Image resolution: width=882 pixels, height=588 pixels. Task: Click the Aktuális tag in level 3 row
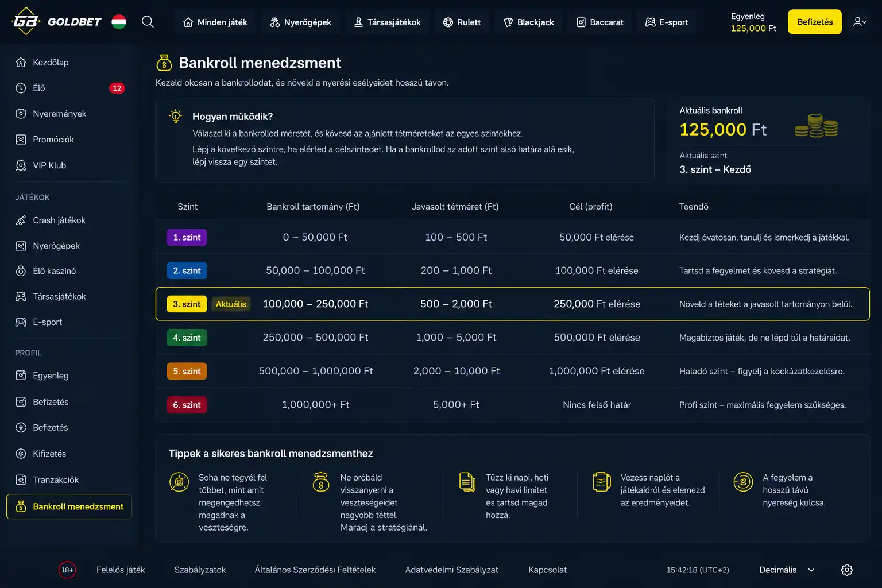[231, 304]
